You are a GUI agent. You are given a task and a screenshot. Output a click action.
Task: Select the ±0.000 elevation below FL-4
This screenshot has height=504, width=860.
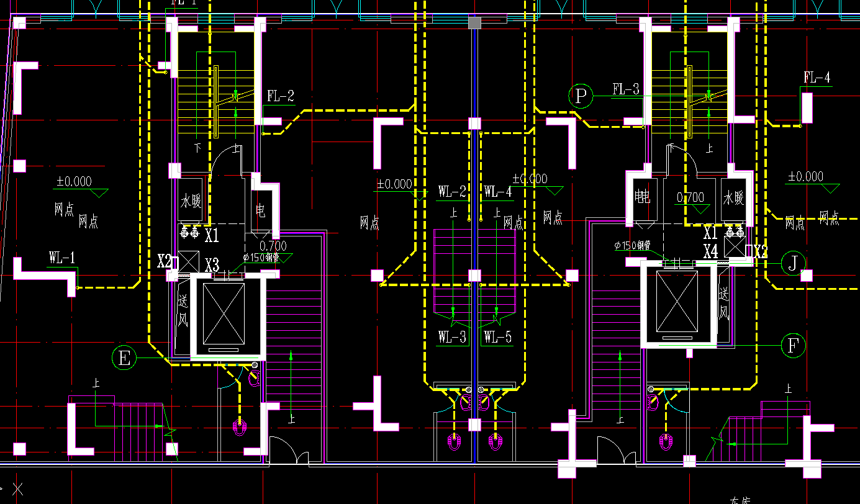tap(805, 177)
